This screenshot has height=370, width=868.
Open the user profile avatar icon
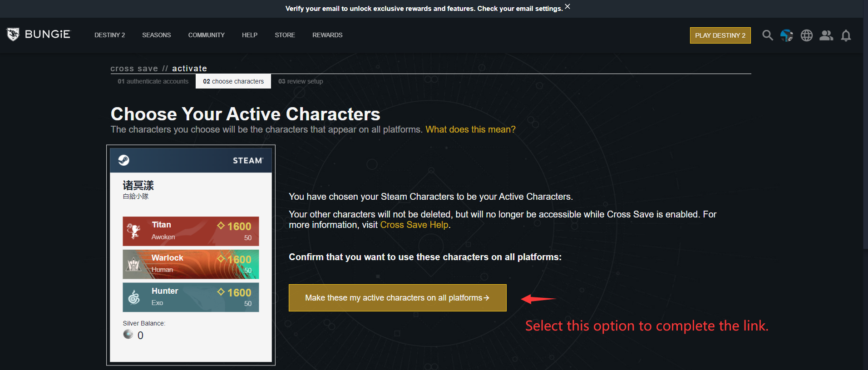787,35
